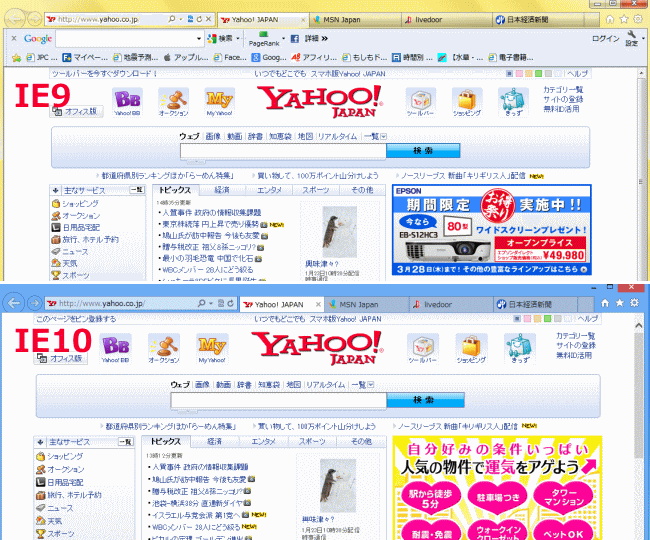Click the PageRank indicator in the Google toolbar
The width and height of the screenshot is (650, 540).
pyautogui.click(x=264, y=39)
